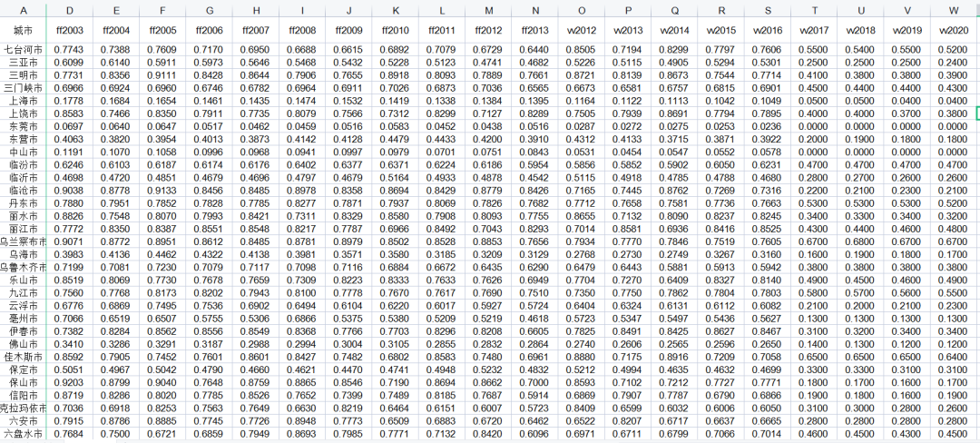This screenshot has height=443, width=980.
Task: Click the ff2003 header cell
Action: pyautogui.click(x=69, y=30)
